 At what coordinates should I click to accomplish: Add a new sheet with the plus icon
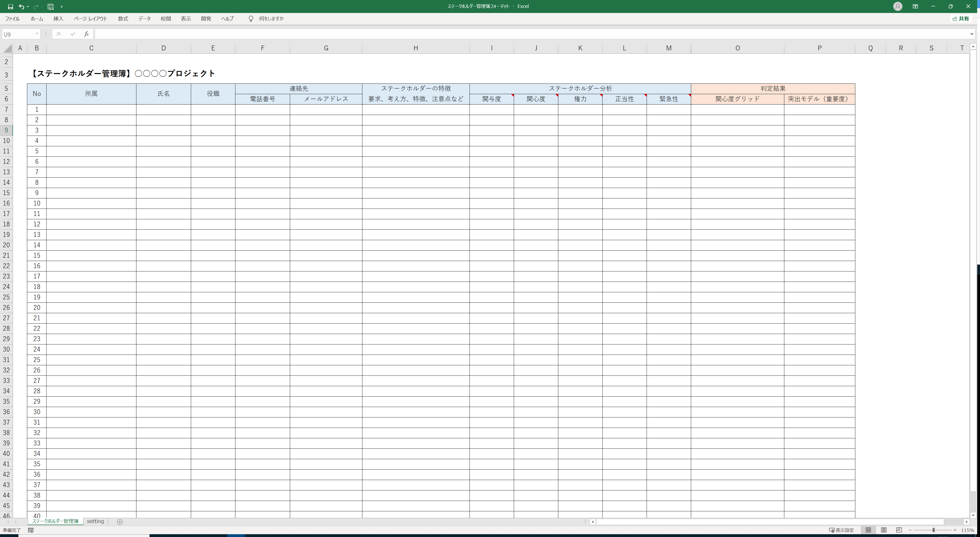point(120,522)
